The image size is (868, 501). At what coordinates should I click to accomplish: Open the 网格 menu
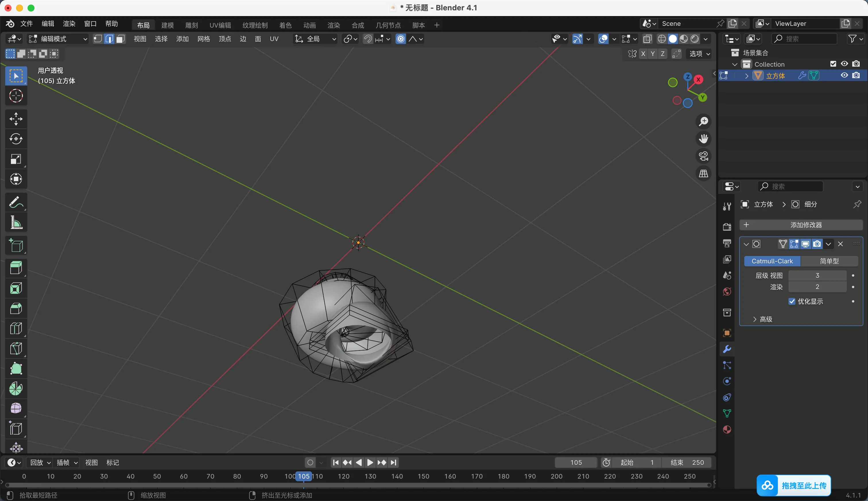point(204,39)
